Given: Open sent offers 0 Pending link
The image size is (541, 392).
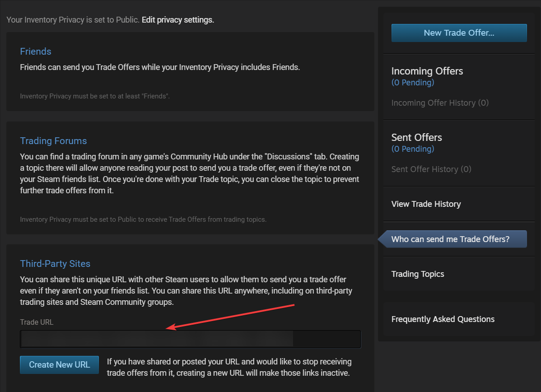Looking at the screenshot, I should pos(413,149).
